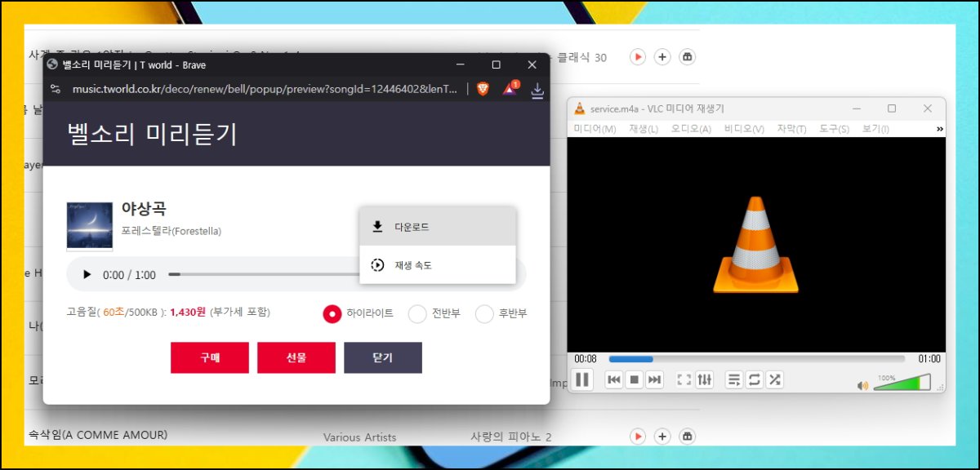
Task: Click plus icon in 사랑의 피아노 2 row
Action: [x=663, y=437]
